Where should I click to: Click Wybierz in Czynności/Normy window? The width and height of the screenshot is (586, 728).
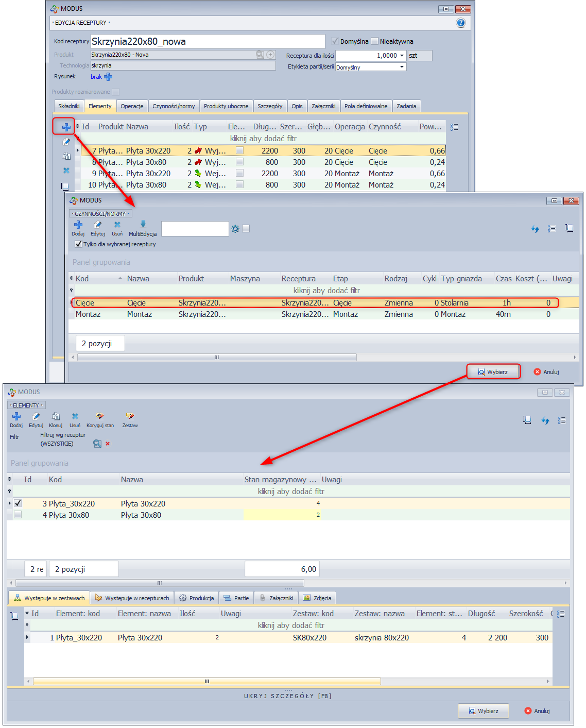(x=493, y=372)
